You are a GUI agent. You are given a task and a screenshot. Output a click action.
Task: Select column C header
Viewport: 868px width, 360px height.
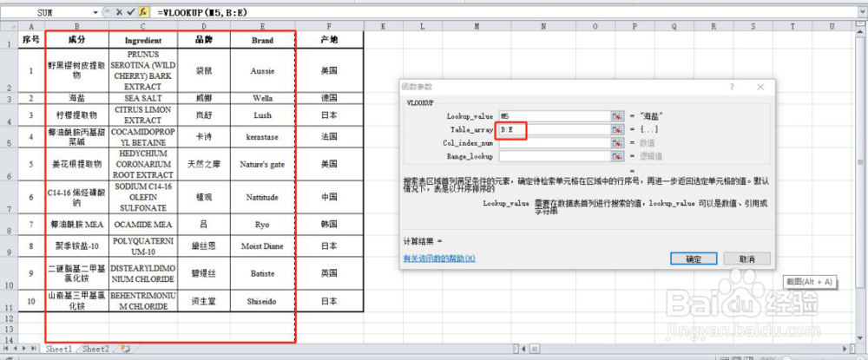point(143,26)
